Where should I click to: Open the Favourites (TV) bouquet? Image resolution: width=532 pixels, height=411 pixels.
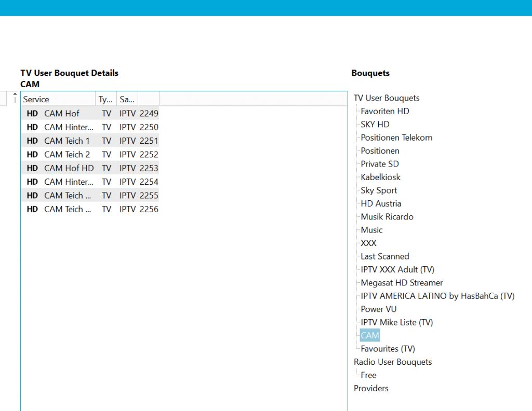[388, 349]
